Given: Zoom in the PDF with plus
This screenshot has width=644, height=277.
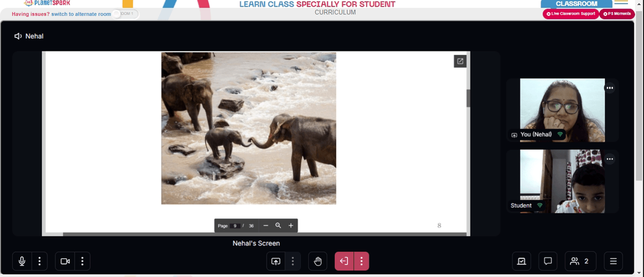Looking at the screenshot, I should tap(291, 225).
